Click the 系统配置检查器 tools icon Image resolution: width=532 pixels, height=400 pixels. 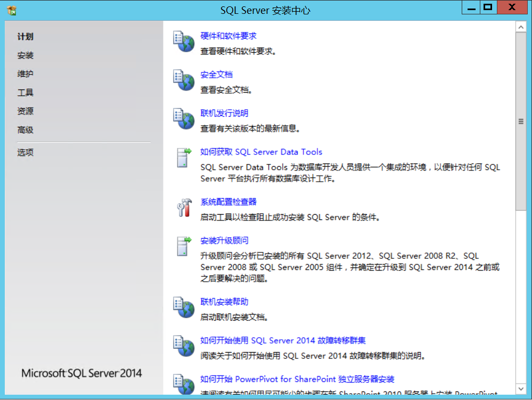pyautogui.click(x=183, y=209)
